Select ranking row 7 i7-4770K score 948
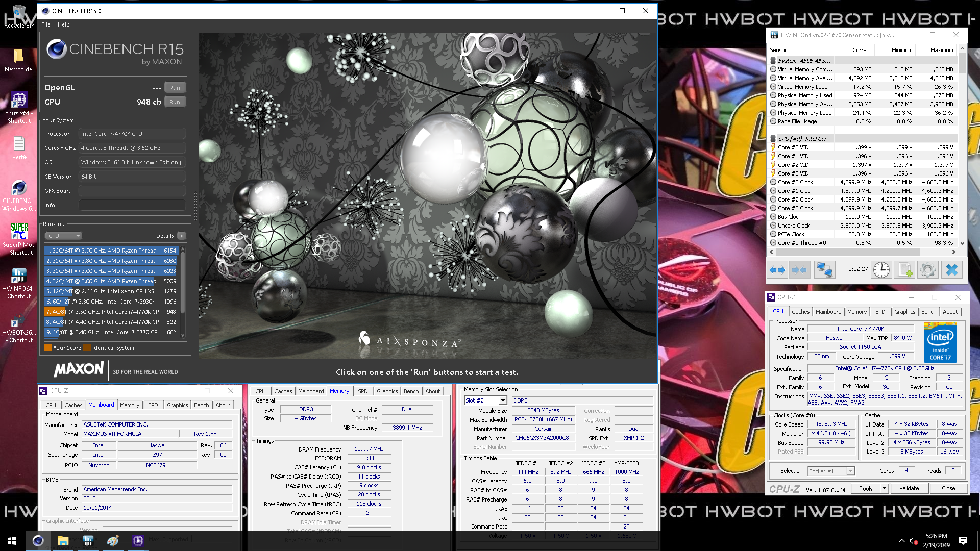Viewport: 980px width, 551px height. point(111,312)
